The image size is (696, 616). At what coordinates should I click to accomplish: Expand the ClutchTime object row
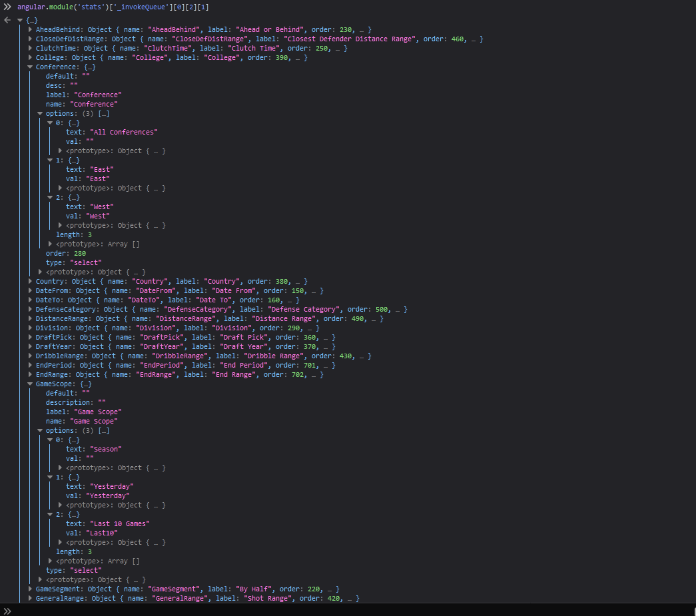[x=30, y=48]
